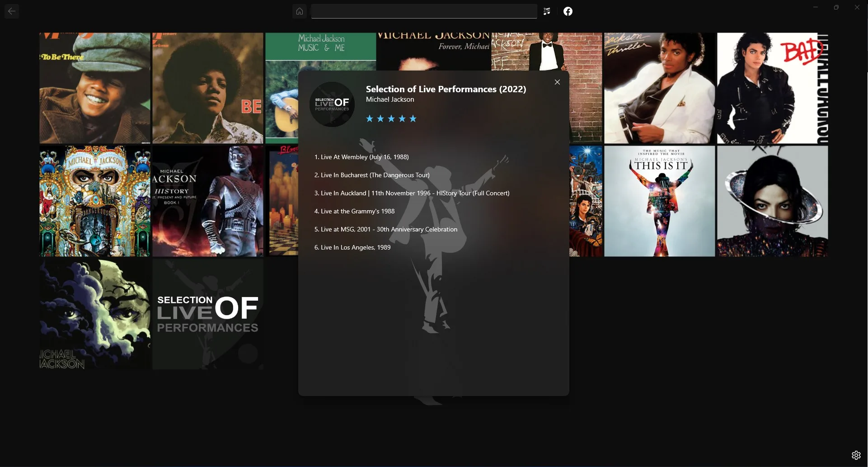This screenshot has width=868, height=467.
Task: Open the Ben album cover
Action: coord(208,88)
